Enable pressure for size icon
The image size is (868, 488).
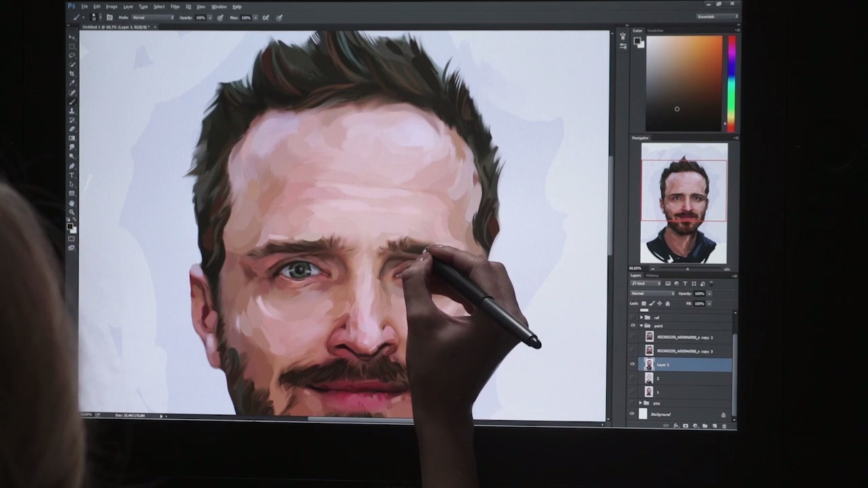coord(278,17)
